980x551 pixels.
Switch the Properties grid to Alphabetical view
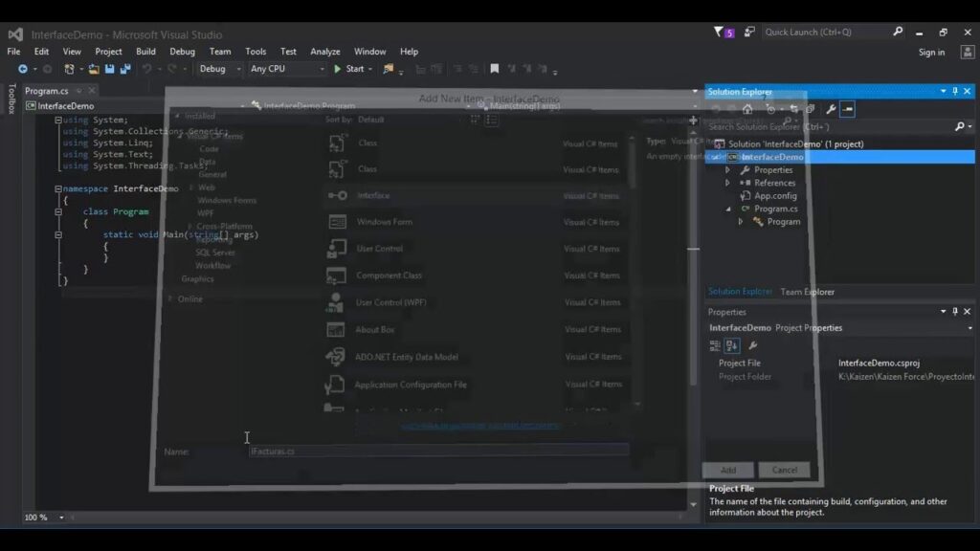732,345
